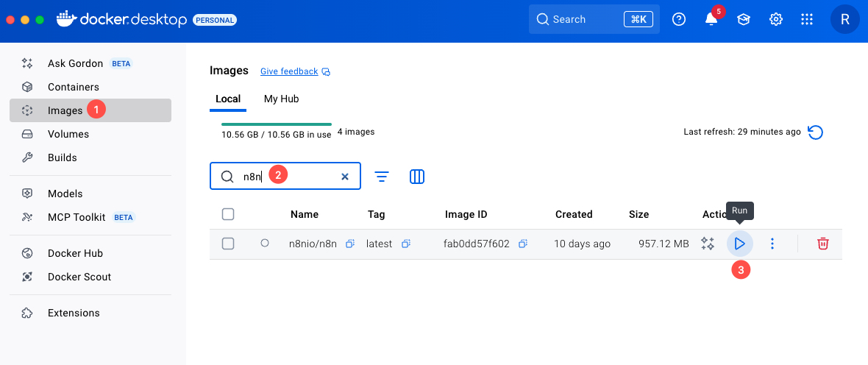Open Ask Gordon in the sidebar

point(90,63)
